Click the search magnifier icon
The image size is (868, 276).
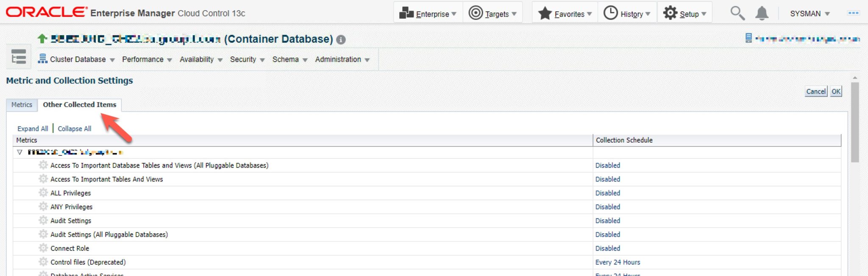[x=737, y=14]
